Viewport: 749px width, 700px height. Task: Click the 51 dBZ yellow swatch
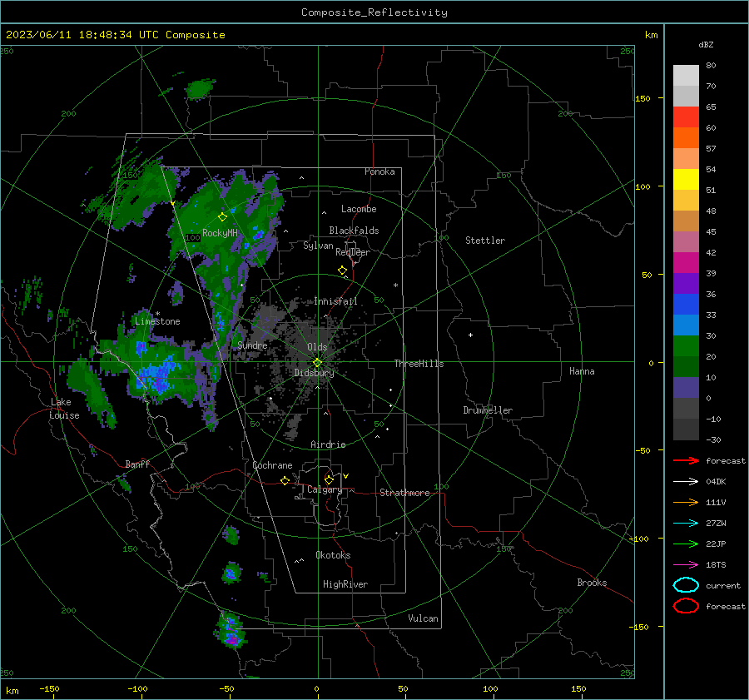[686, 179]
